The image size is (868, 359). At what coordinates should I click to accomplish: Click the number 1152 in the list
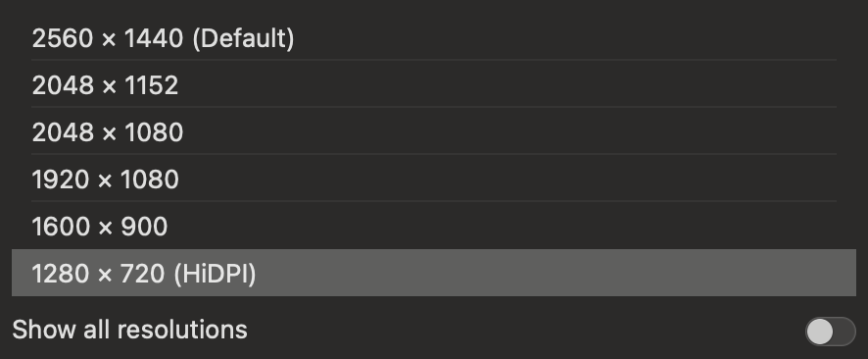(151, 86)
